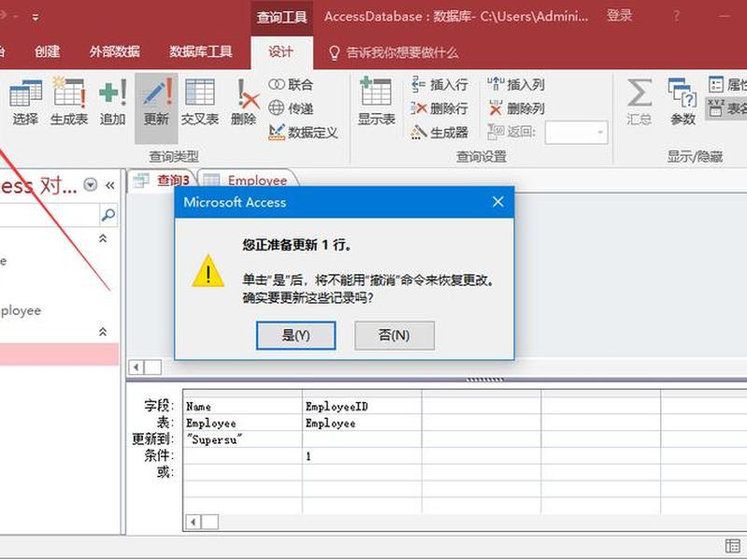The image size is (747, 560).
Task: Click the search magnifier in navigation pane
Action: pos(108,216)
